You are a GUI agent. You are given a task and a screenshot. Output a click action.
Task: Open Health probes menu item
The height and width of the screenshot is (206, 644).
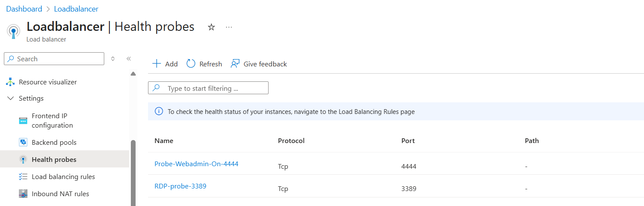pos(54,159)
